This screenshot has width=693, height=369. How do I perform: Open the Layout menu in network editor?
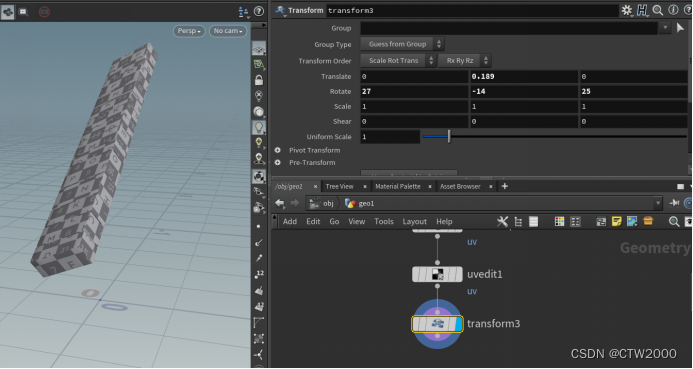[415, 221]
